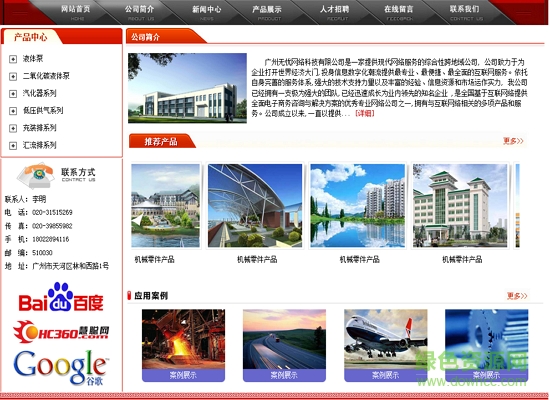
Task: Click fax number 020-39855982
Action: [x=52, y=226]
